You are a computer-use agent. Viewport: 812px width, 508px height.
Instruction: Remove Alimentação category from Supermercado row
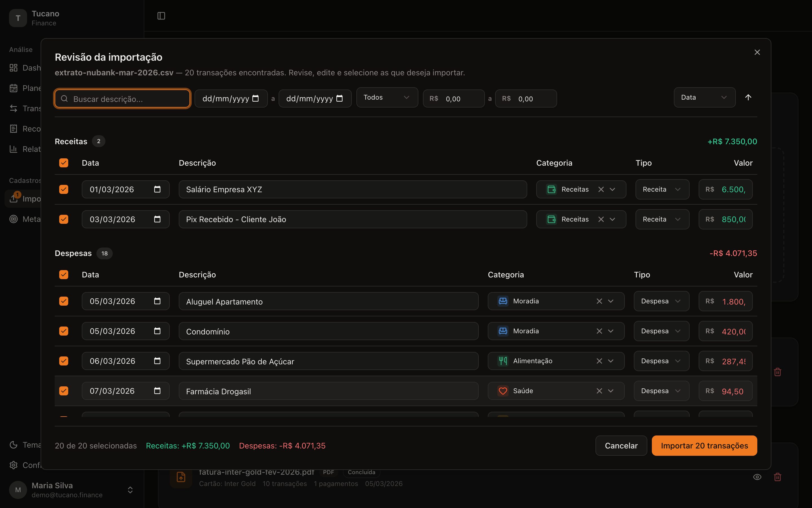pos(599,361)
